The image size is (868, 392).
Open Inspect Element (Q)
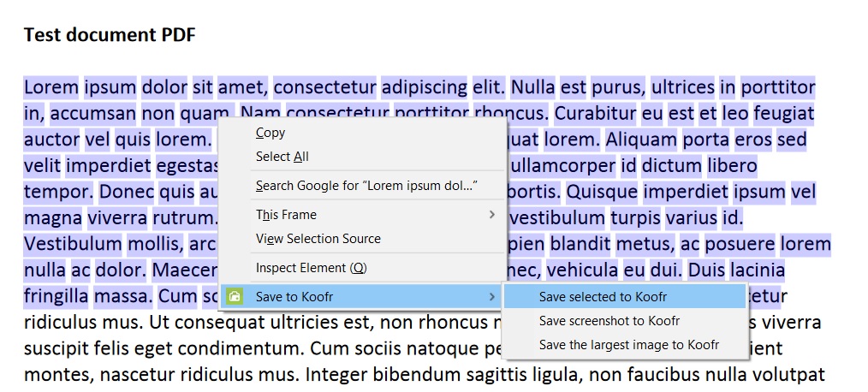(x=311, y=268)
